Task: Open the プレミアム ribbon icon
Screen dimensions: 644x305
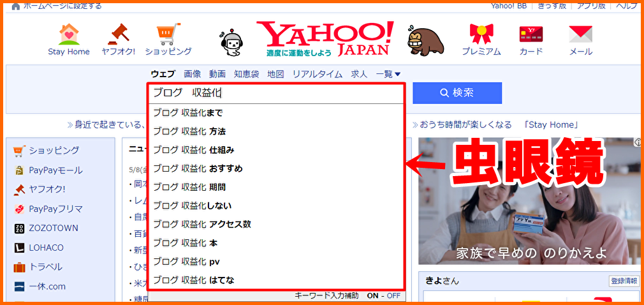Action: pos(481,34)
